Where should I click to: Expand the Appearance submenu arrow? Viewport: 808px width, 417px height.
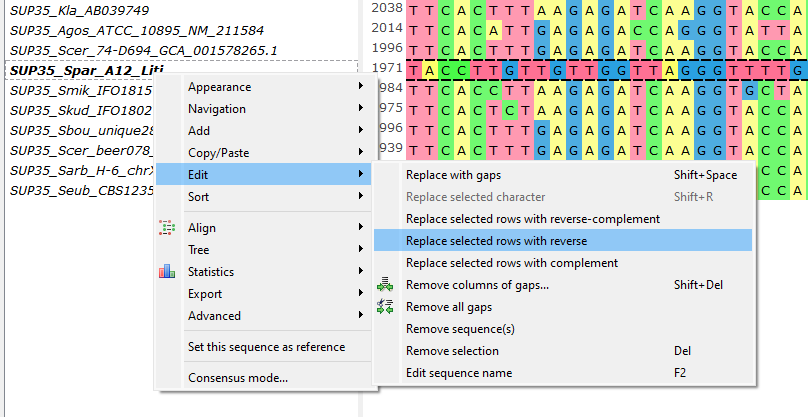click(x=361, y=86)
